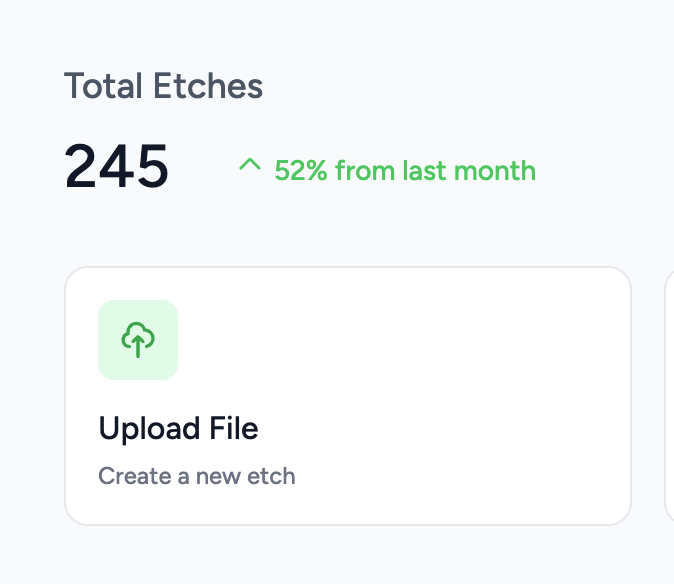Click the "Total Etches" heading
This screenshot has height=584, width=674.
point(163,87)
